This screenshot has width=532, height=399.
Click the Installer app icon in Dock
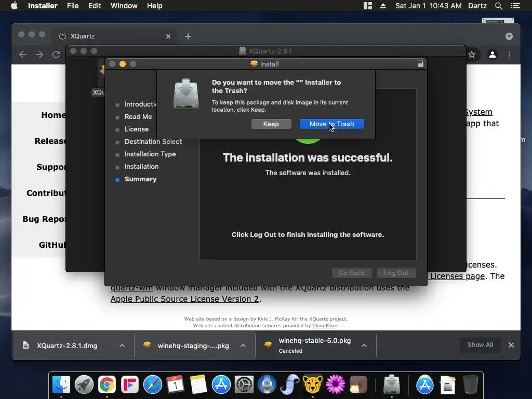point(392,384)
